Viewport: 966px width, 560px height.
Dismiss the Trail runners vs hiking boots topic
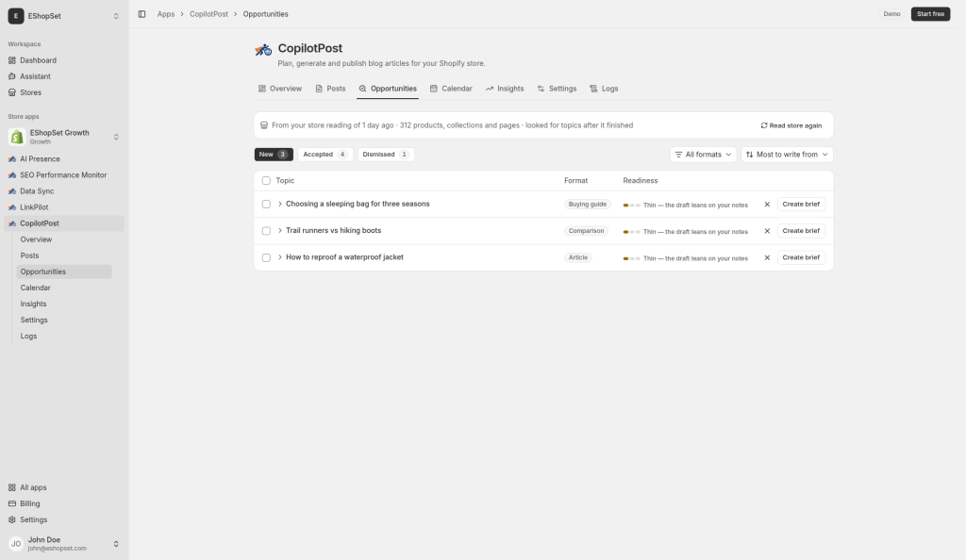coord(767,231)
